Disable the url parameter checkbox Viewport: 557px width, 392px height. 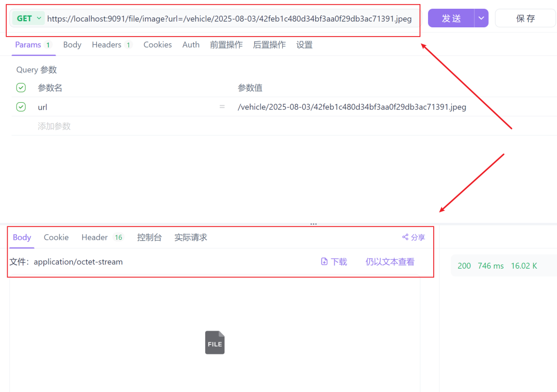(21, 107)
